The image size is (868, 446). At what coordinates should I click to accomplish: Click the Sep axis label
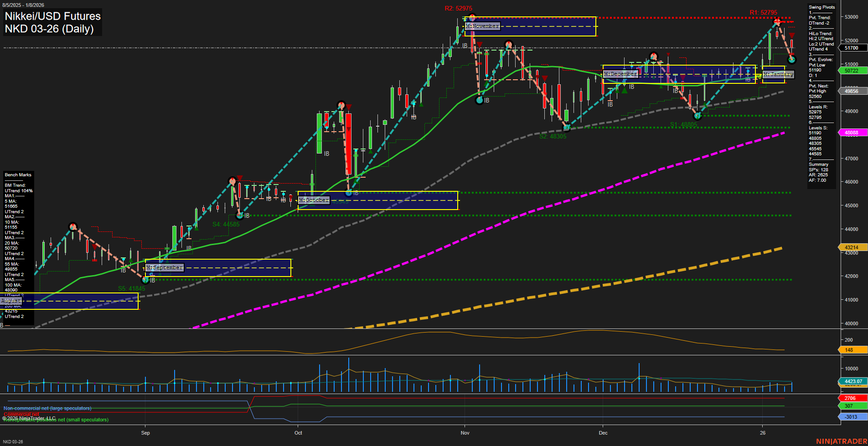click(x=145, y=433)
